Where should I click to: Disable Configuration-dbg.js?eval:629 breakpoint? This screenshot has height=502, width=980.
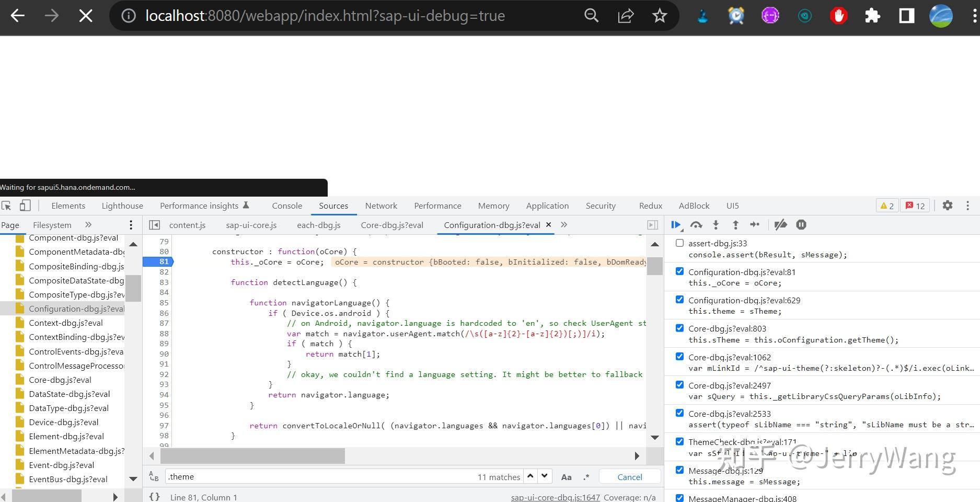(x=679, y=300)
